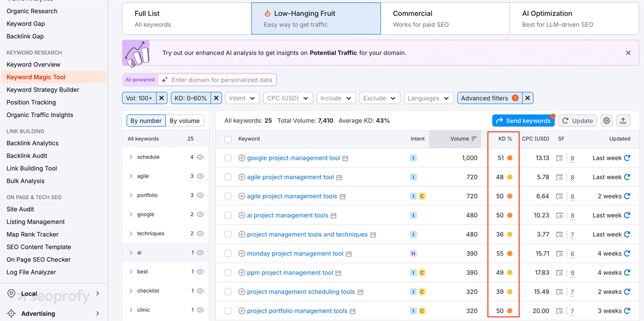Expand the schedule keyword group
This screenshot has width=644, height=321.
131,157
